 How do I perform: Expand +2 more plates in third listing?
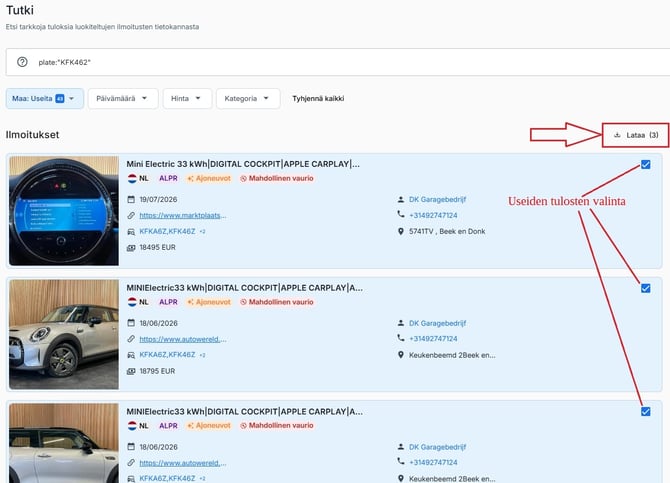(203, 479)
